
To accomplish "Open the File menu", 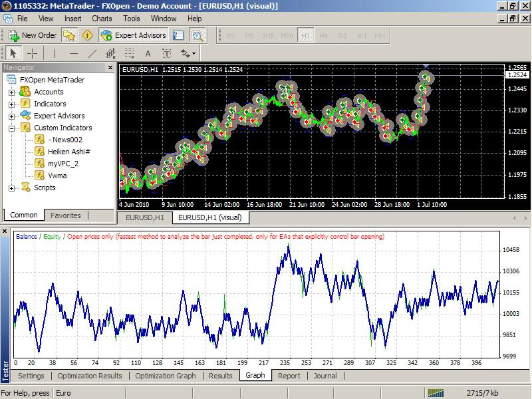I will point(23,19).
